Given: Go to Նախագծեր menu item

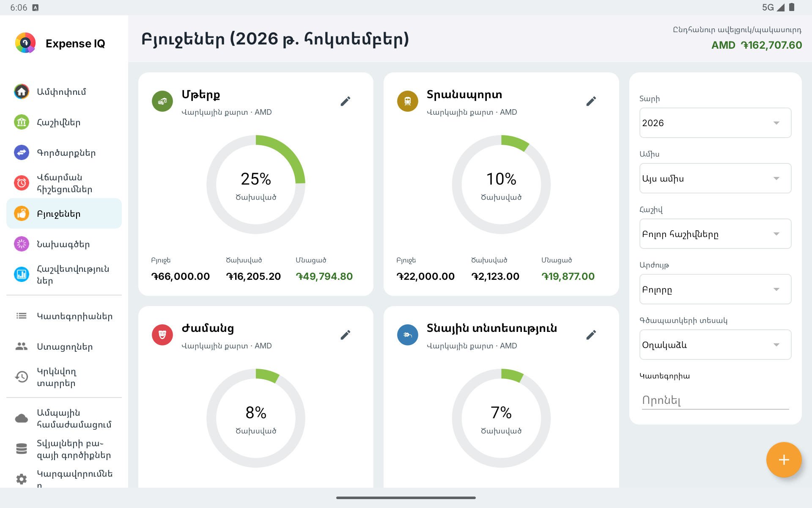Looking at the screenshot, I should click(x=64, y=244).
